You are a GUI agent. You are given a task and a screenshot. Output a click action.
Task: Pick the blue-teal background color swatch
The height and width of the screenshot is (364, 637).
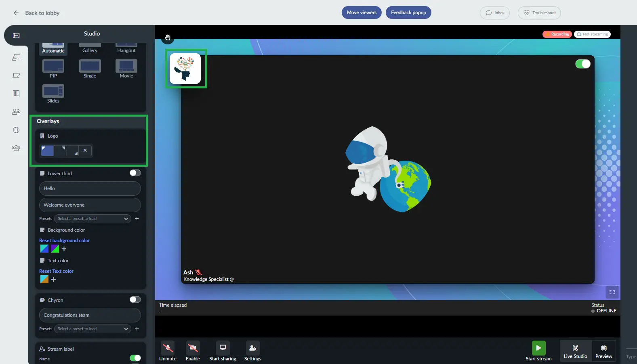pos(44,249)
